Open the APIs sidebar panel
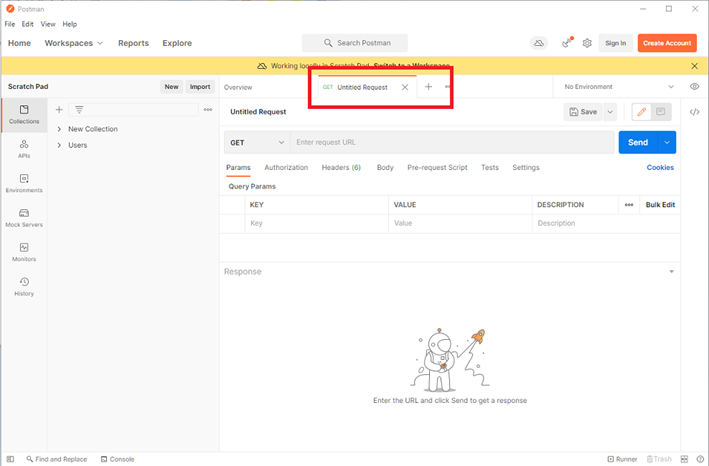Screen dimensions: 709x466 tap(24, 149)
